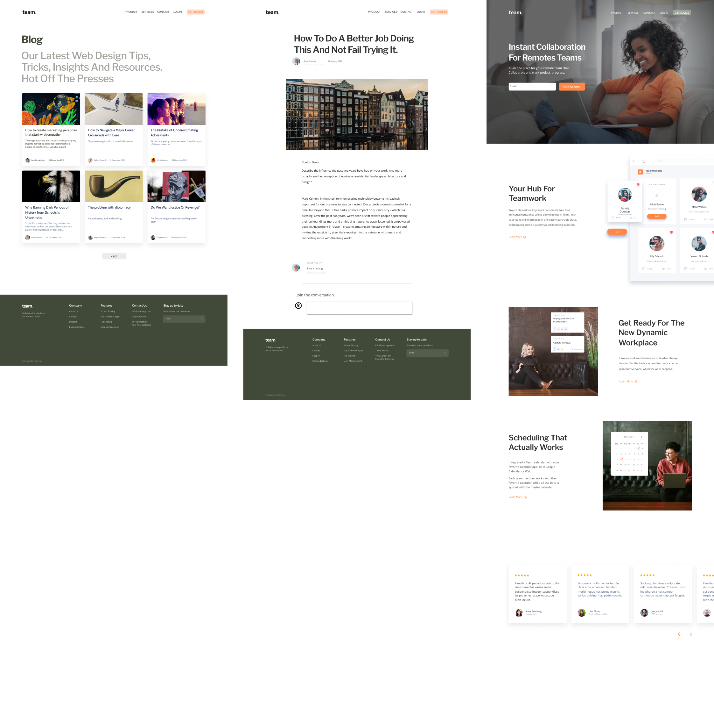Click the heart on Lilly Schmidt card
The height and width of the screenshot is (728, 714).
[671, 232]
